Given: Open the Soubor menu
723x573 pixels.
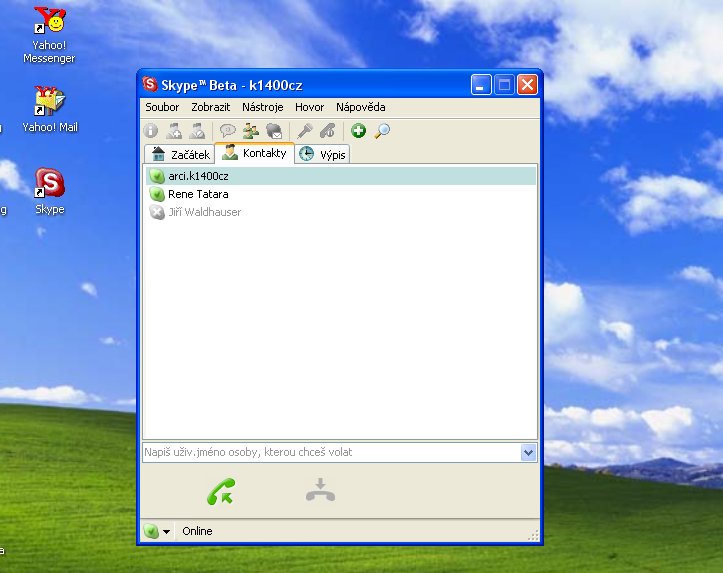Looking at the screenshot, I should tap(162, 107).
